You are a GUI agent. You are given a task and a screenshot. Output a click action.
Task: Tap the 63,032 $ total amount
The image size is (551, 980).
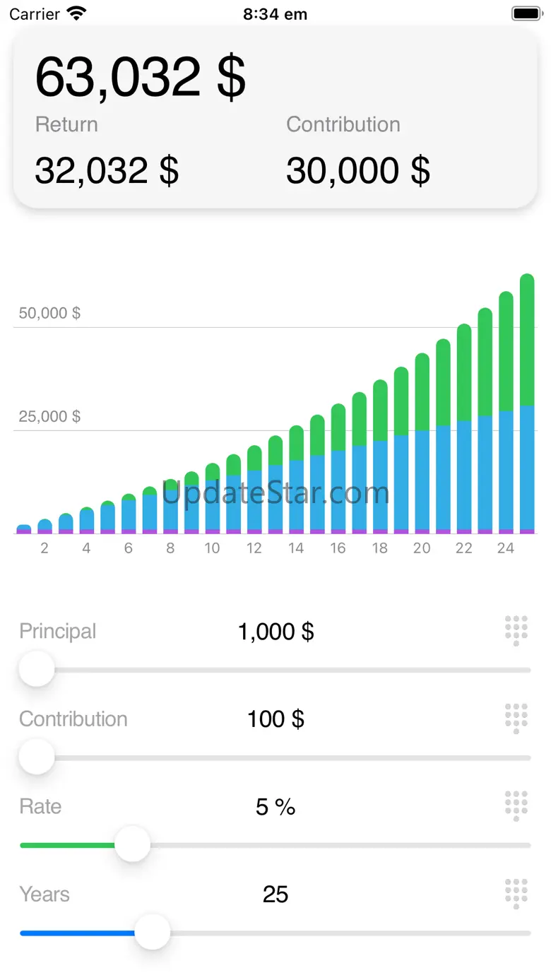point(141,76)
